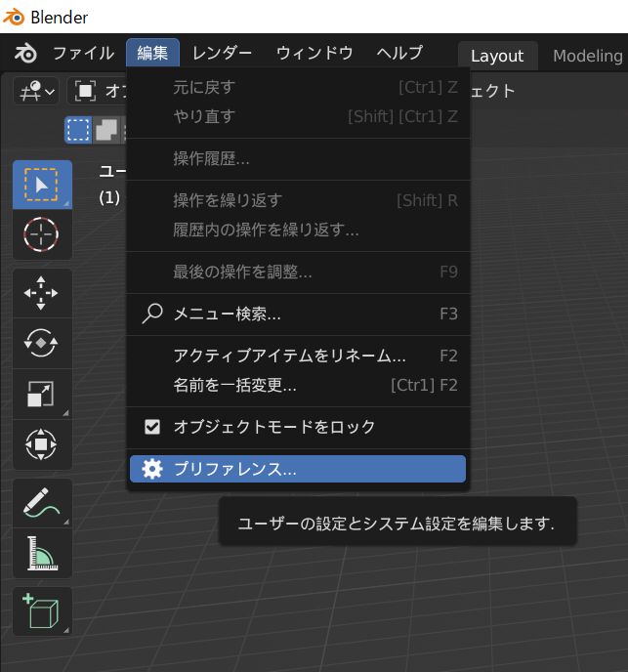
Task: Choose 操作を繰り返す entry
Action: click(298, 200)
